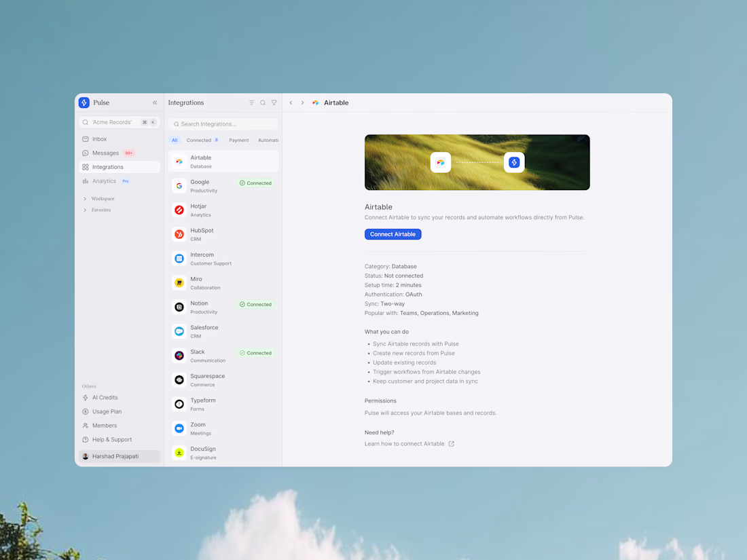Click the DocuSign integration icon
The width and height of the screenshot is (747, 560).
coord(179,453)
